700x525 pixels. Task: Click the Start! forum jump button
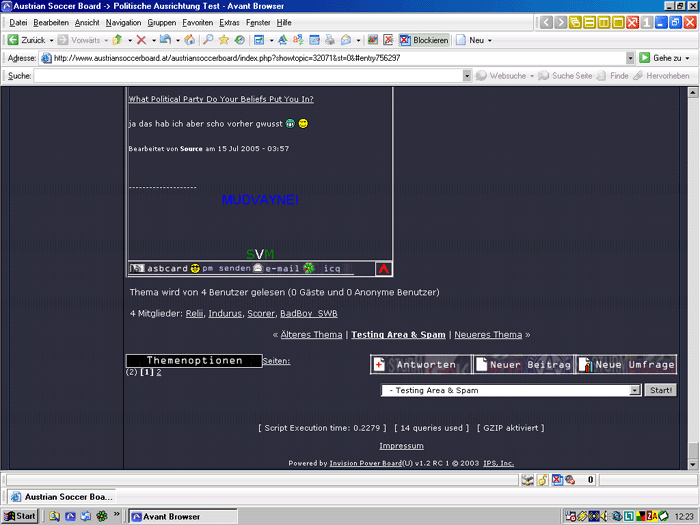pos(659,390)
